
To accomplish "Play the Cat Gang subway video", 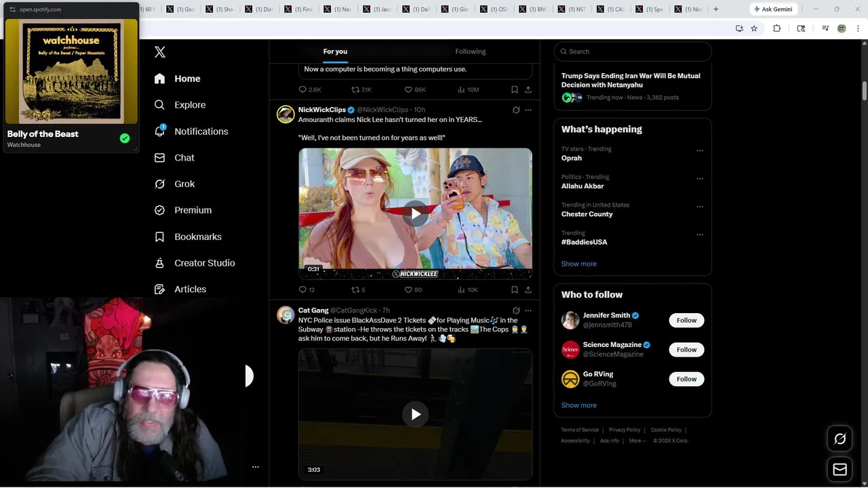I will 415,414.
